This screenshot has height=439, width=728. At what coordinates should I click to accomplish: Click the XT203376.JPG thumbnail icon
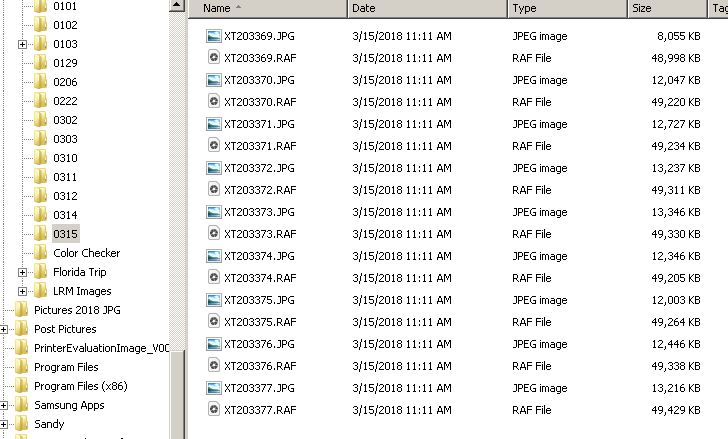click(213, 344)
